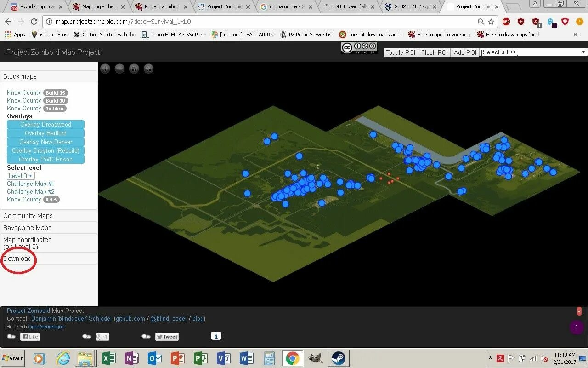This screenshot has height=368, width=588.
Task: Click the Add POI button
Action: coord(465,52)
